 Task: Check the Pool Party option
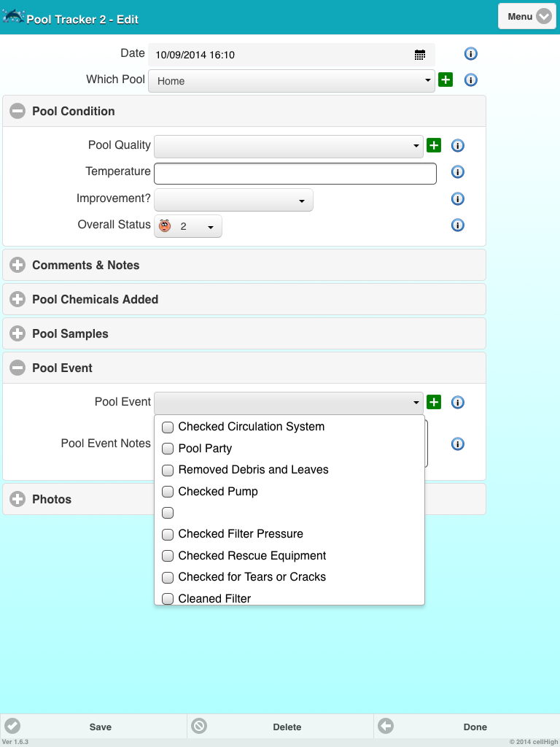pos(168,449)
